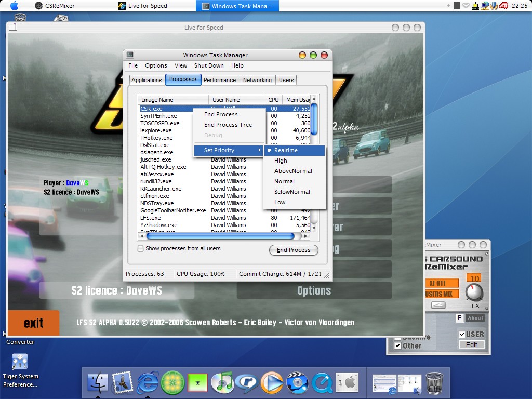Screen dimensions: 532x399
Task: Select the LFS.exe process row
Action: (224, 218)
